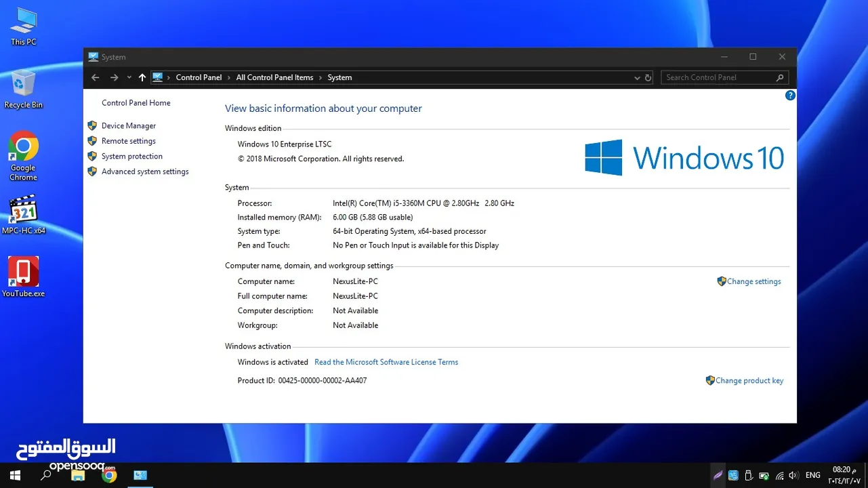Open YouTube.exe desktop shortcut

pos(23,277)
